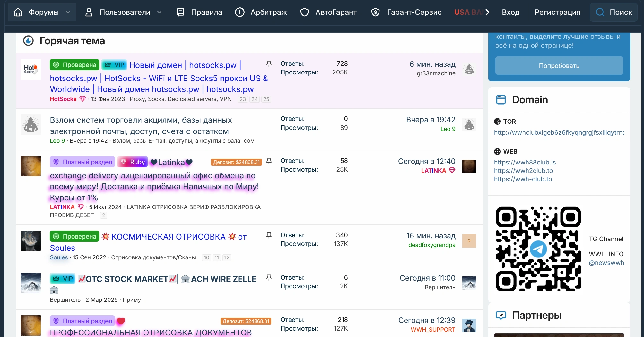This screenshot has width=644, height=337.
Task: Click LATINKA dark avatar on right side
Action: (x=469, y=166)
